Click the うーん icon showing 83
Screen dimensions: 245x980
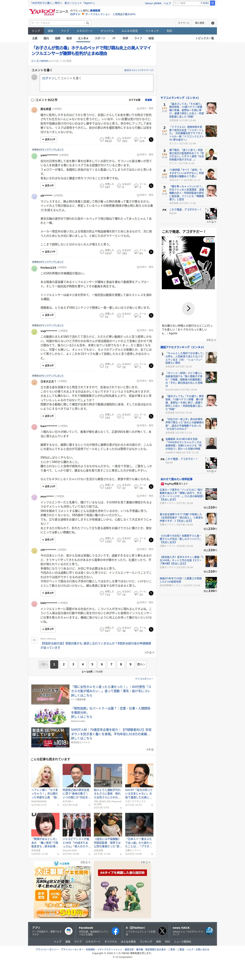[x=136, y=252]
